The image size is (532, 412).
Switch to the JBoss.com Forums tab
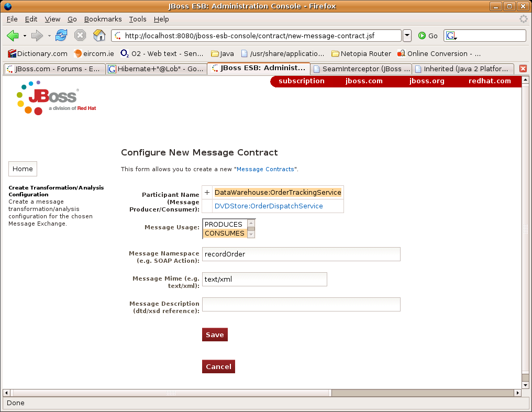point(54,69)
